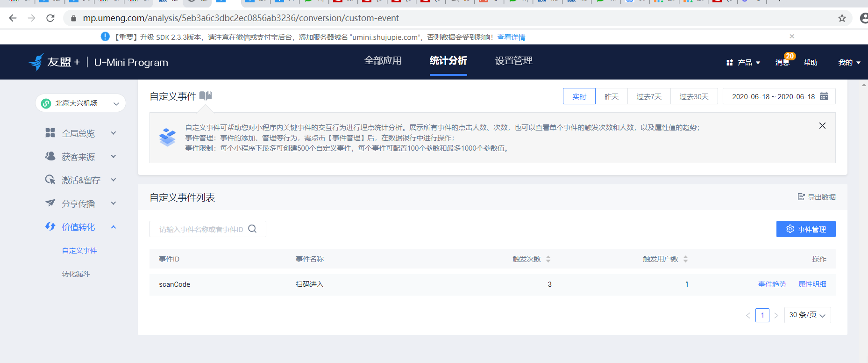The image size is (868, 363).
Task: Click the search magnifier icon
Action: (x=252, y=229)
